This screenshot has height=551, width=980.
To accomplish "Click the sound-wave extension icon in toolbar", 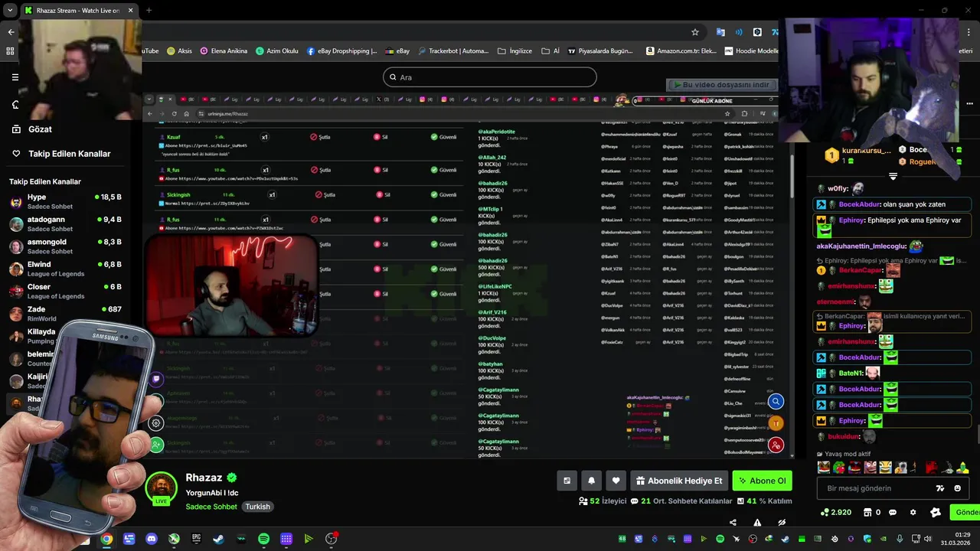I will pyautogui.click(x=739, y=32).
